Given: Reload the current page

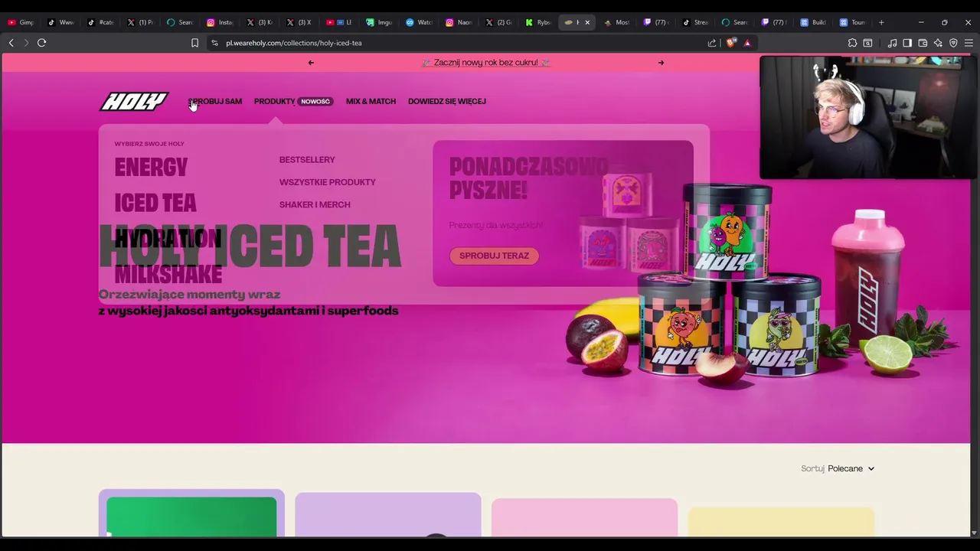Looking at the screenshot, I should pos(42,43).
